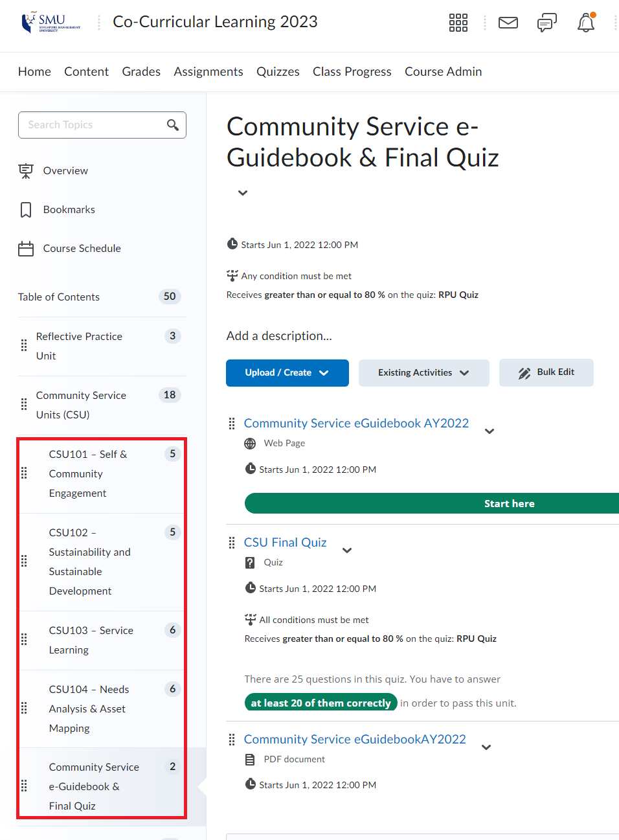The image size is (619, 840).
Task: Open the subscription alerts chat icon
Action: pos(546,23)
